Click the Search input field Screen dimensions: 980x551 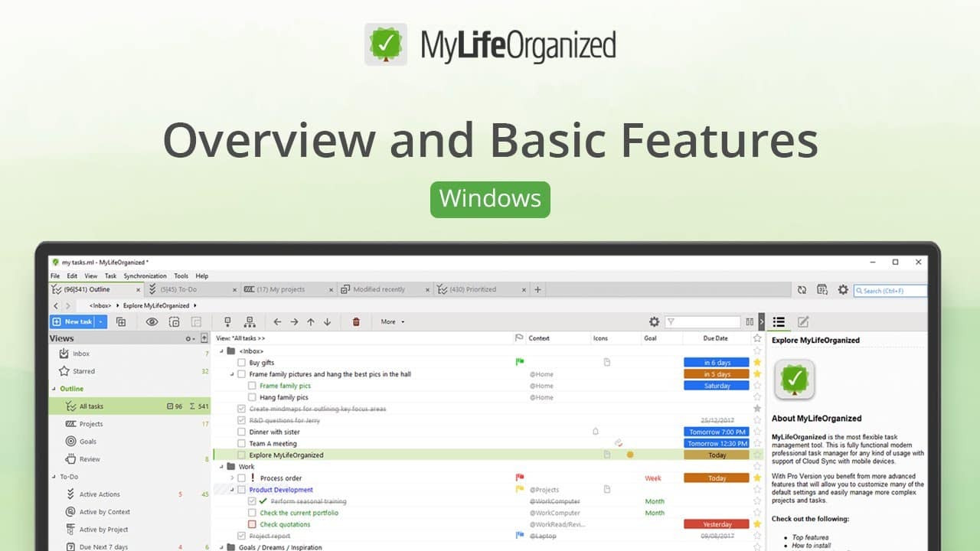point(893,291)
